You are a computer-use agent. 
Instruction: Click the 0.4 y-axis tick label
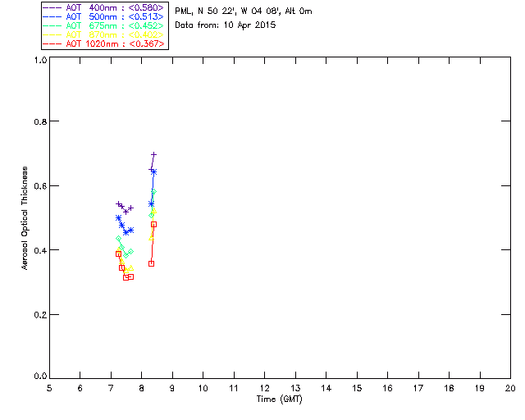40,250
